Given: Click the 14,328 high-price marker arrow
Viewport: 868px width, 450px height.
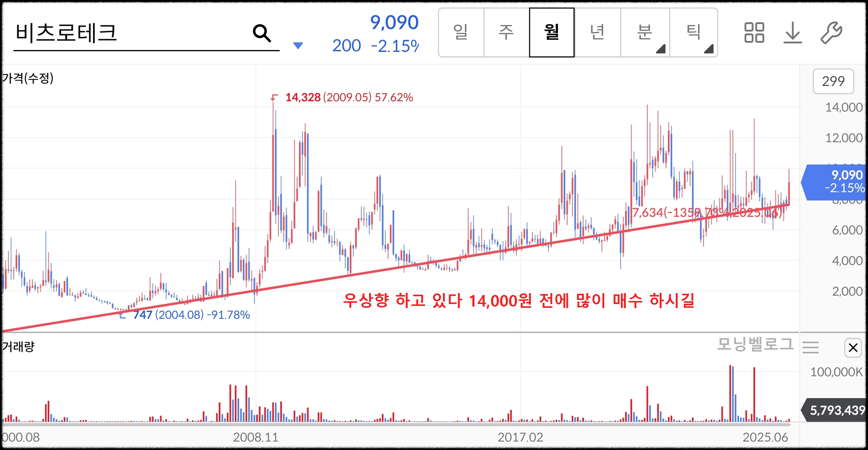Looking at the screenshot, I should (274, 98).
